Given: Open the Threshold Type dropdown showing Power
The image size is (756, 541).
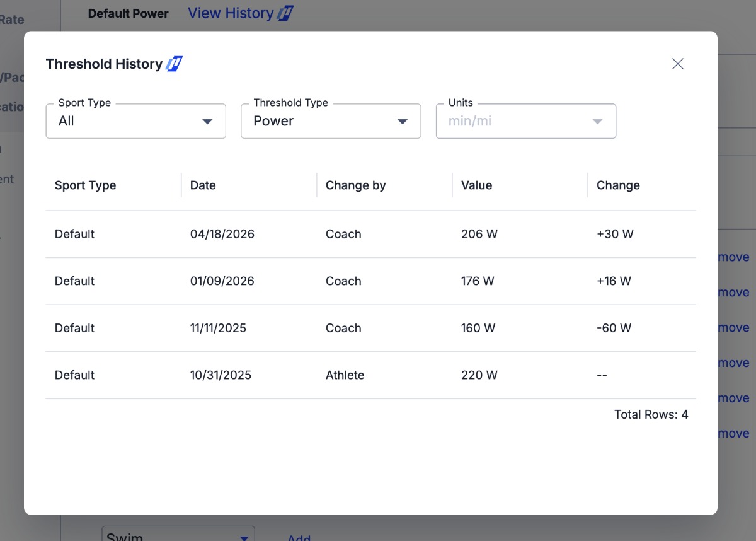Looking at the screenshot, I should point(331,121).
